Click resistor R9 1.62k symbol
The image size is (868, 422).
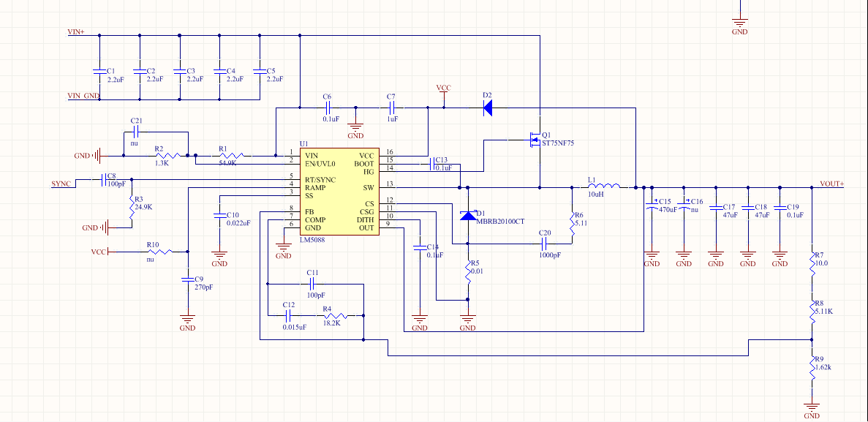(x=812, y=368)
